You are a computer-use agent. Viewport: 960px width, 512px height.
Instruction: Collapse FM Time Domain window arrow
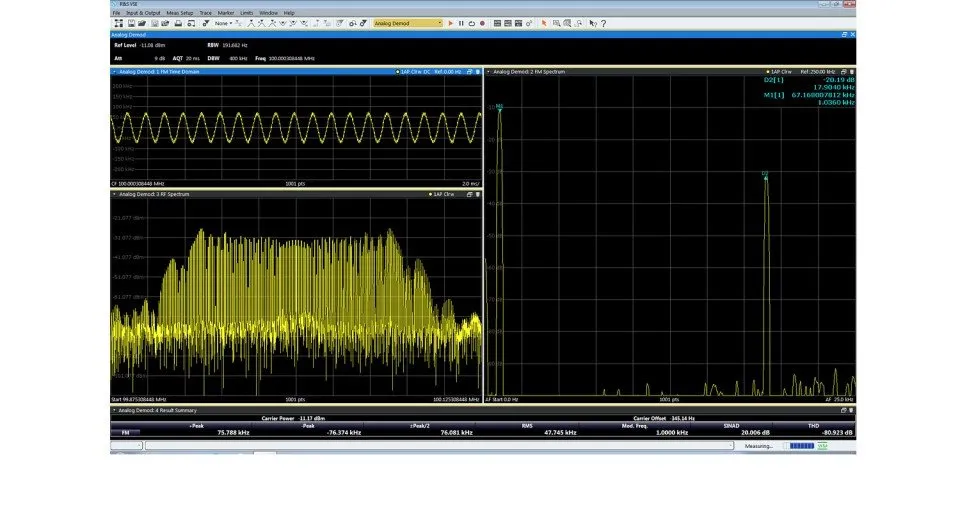tap(114, 72)
